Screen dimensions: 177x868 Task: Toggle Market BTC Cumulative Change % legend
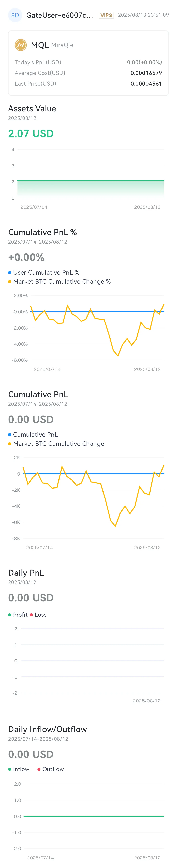pyautogui.click(x=10, y=282)
